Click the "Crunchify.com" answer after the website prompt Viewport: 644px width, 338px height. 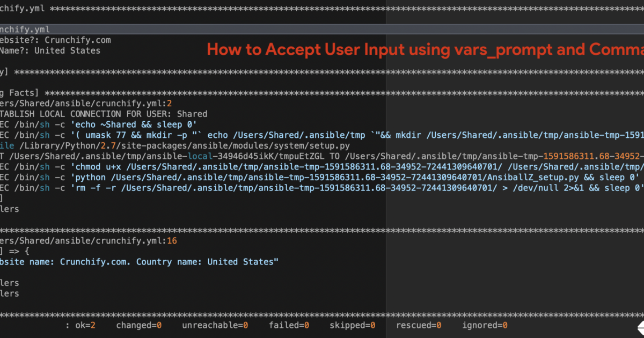pos(78,40)
